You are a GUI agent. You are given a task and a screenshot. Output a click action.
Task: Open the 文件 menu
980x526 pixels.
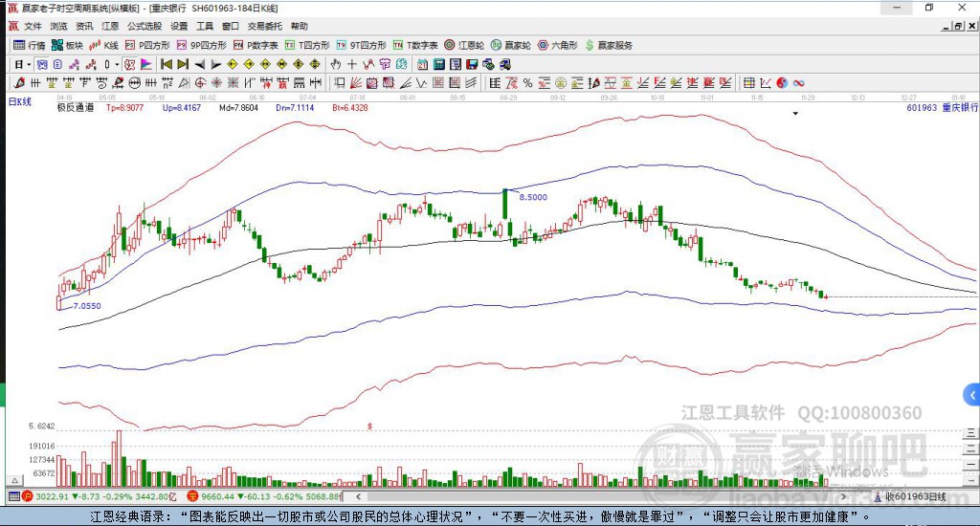pos(33,26)
